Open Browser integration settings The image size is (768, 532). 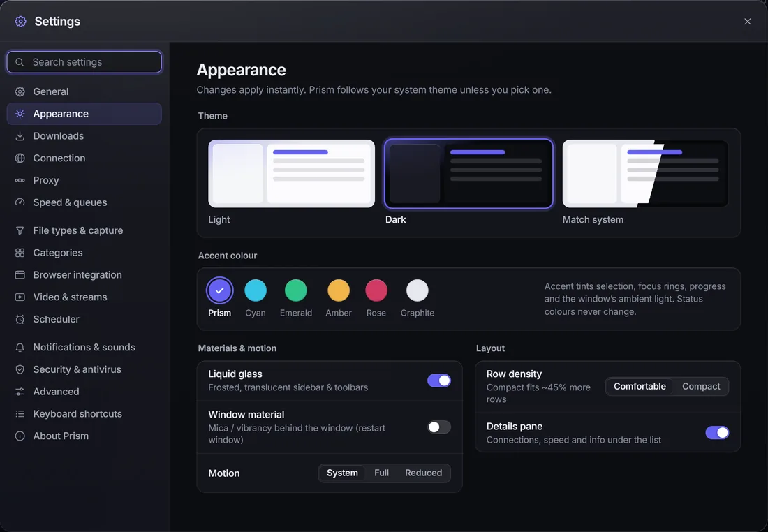tap(84, 275)
